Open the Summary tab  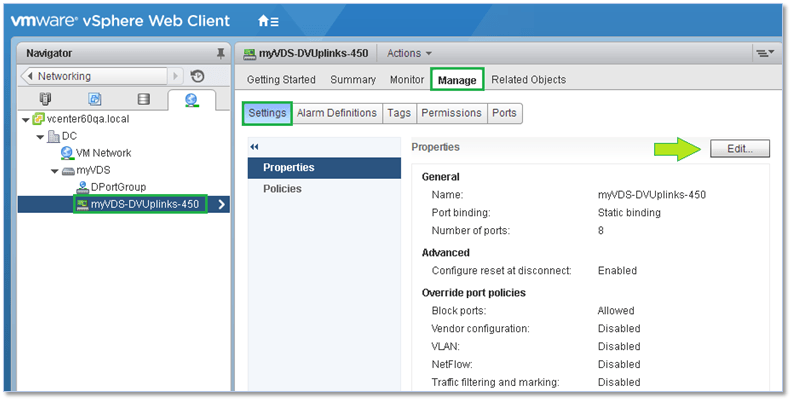coord(353,80)
